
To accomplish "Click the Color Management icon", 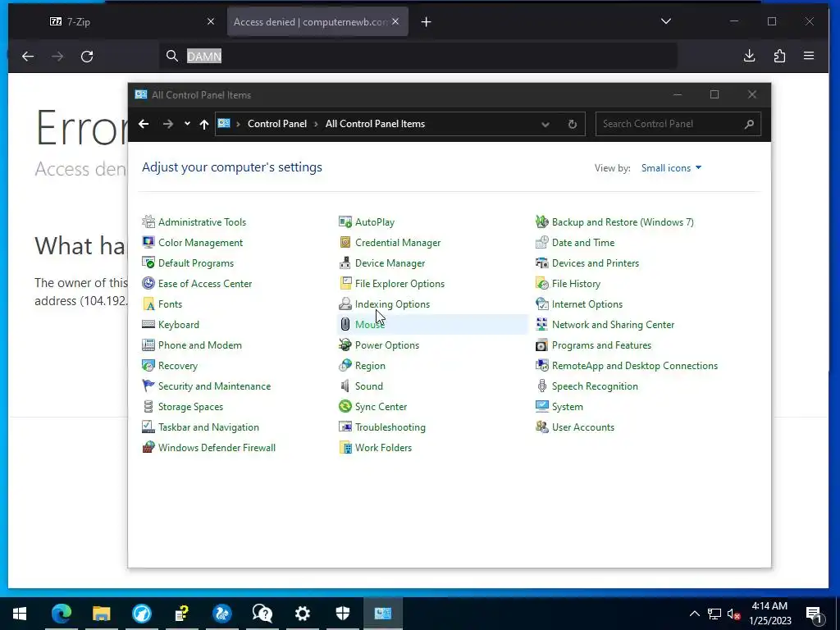I will (148, 242).
